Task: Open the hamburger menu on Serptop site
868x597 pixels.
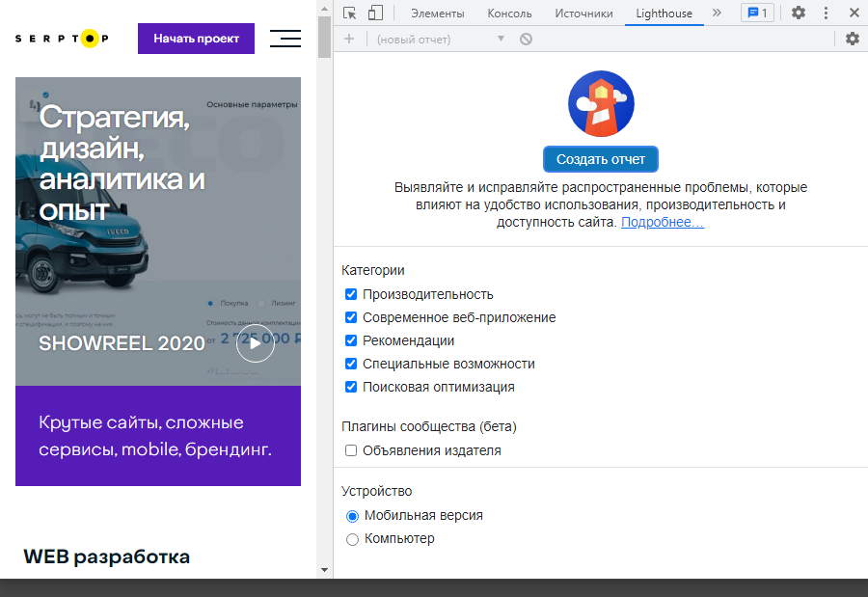Action: point(285,39)
